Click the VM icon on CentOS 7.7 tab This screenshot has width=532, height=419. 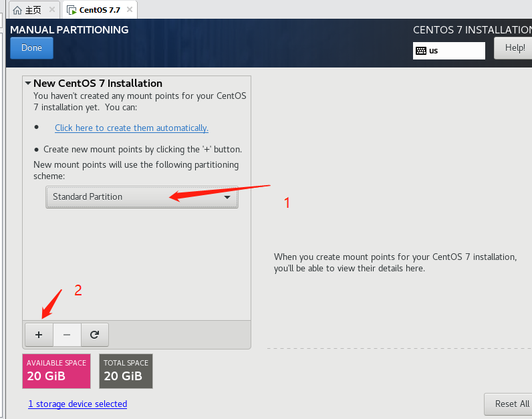point(72,10)
